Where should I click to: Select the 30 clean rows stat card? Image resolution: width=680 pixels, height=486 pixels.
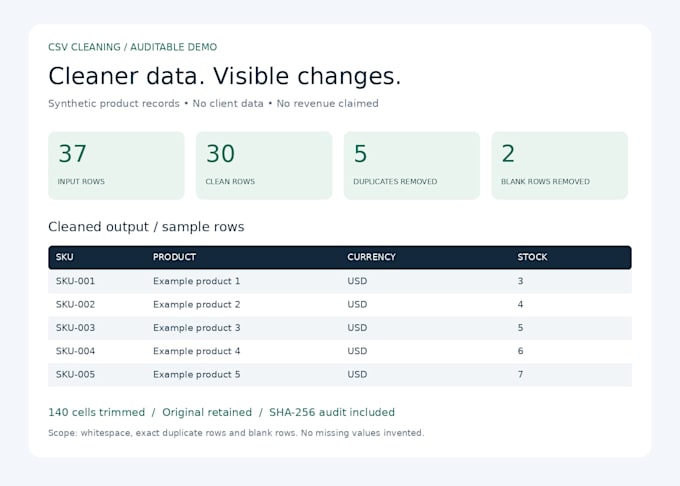[x=264, y=166]
